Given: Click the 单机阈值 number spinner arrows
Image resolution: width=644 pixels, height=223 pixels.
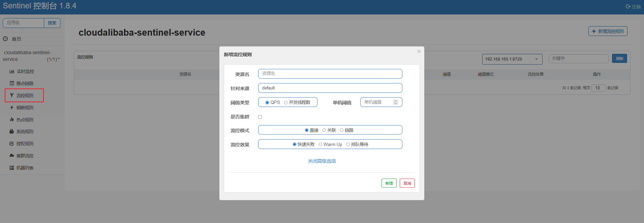Looking at the screenshot, I should pyautogui.click(x=396, y=102).
